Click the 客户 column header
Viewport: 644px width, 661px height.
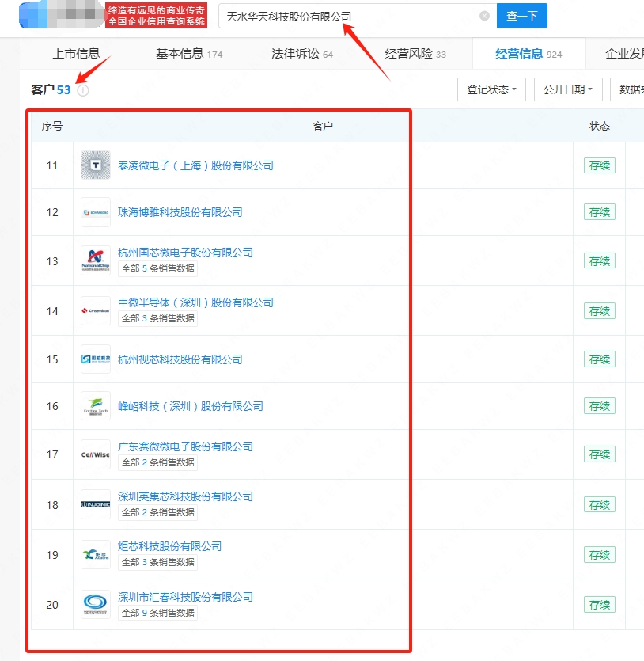(323, 126)
